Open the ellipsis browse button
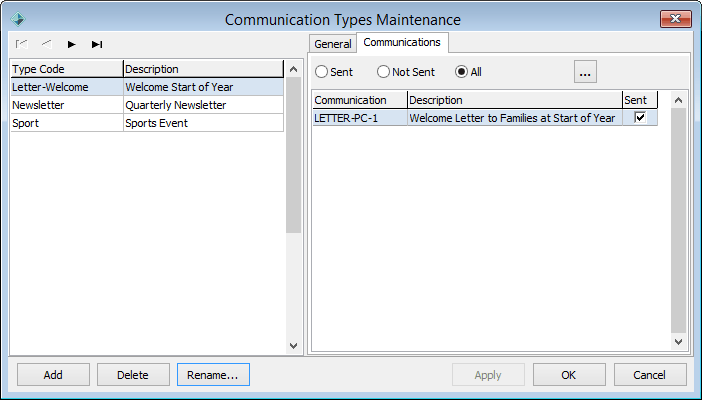 point(586,72)
